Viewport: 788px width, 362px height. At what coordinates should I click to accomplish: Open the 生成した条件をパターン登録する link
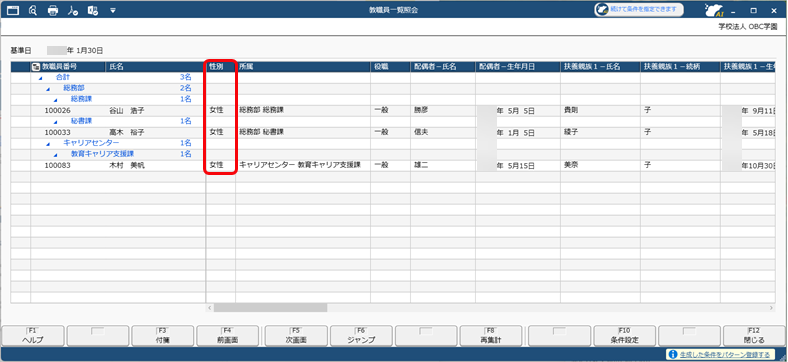point(725,354)
